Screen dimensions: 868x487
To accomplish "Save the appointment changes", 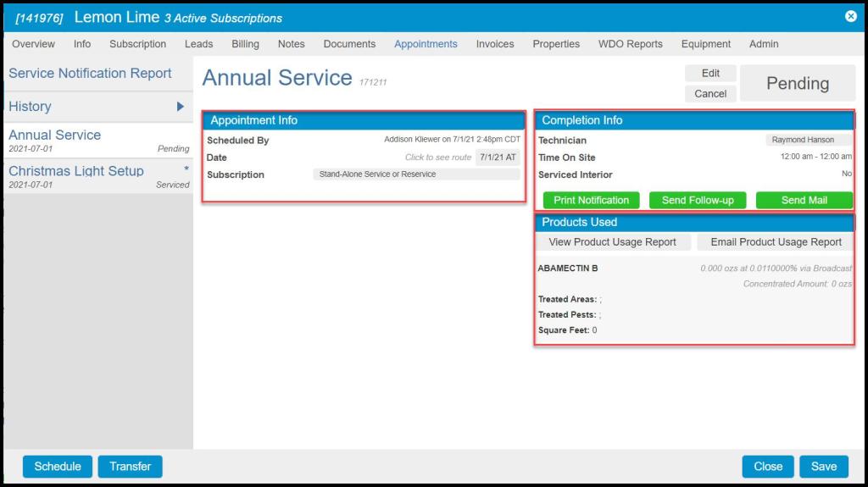I will coord(823,467).
